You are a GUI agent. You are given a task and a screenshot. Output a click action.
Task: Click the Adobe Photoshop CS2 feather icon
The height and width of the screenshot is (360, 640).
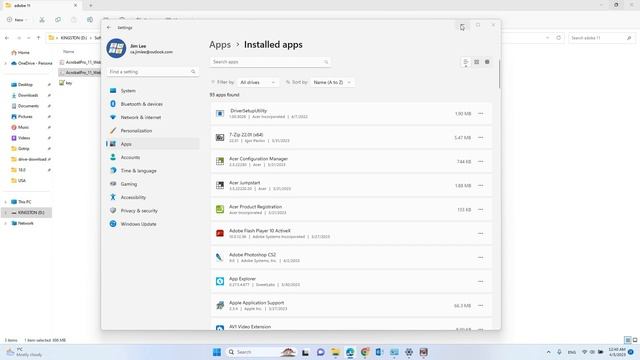tap(220, 258)
